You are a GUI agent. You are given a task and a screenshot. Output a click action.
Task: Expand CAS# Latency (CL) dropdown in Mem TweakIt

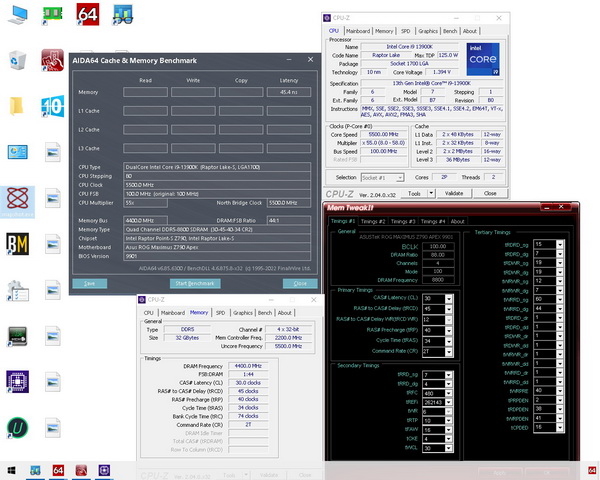tap(448, 299)
